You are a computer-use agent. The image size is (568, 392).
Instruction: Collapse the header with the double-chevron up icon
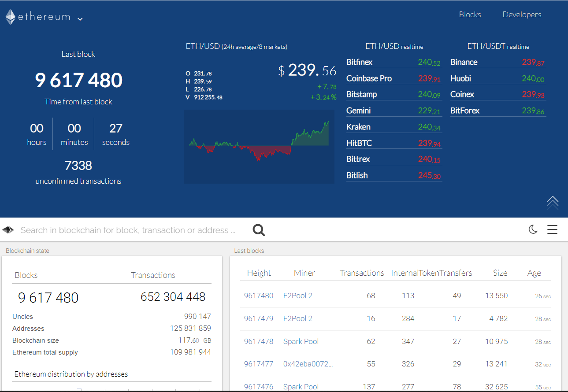tap(553, 202)
